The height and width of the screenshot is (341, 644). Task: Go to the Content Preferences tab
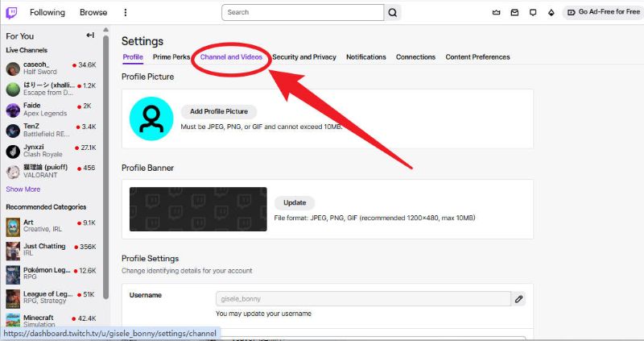(x=477, y=57)
